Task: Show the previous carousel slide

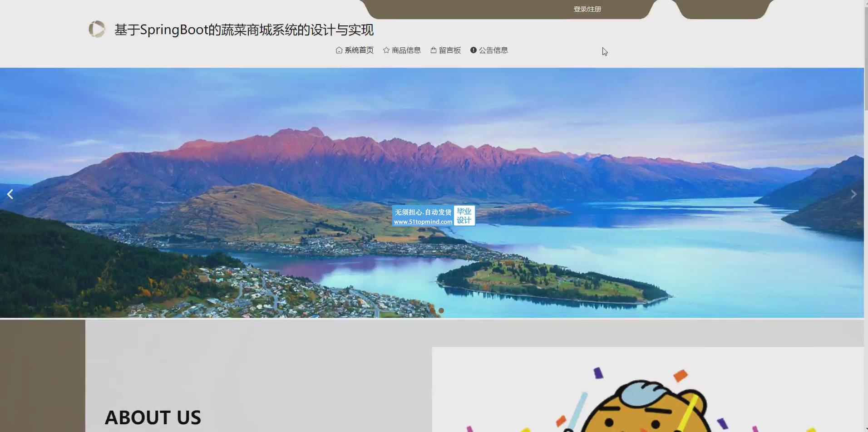Action: [10, 194]
